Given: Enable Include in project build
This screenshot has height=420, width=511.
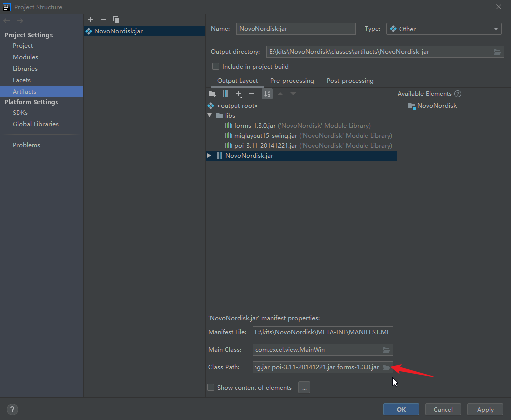Looking at the screenshot, I should tap(216, 66).
